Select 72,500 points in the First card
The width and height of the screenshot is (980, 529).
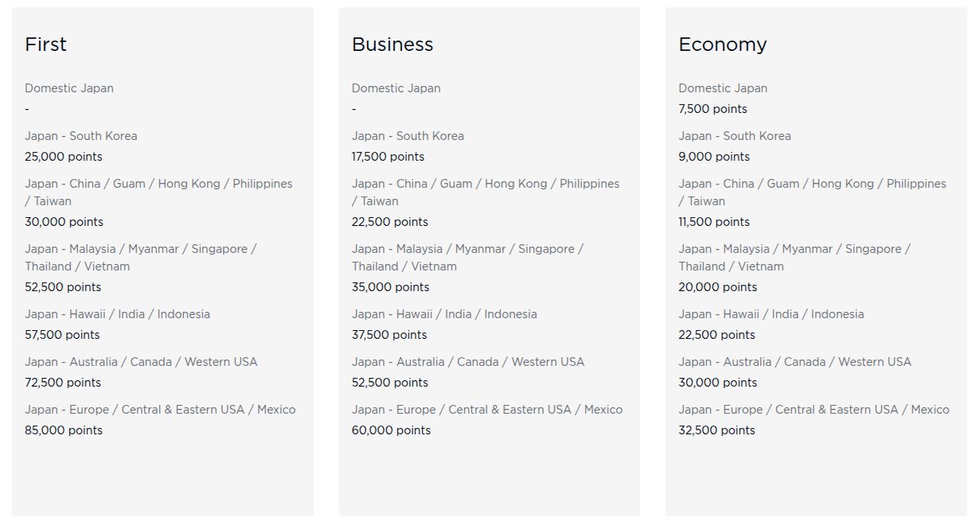click(x=63, y=383)
